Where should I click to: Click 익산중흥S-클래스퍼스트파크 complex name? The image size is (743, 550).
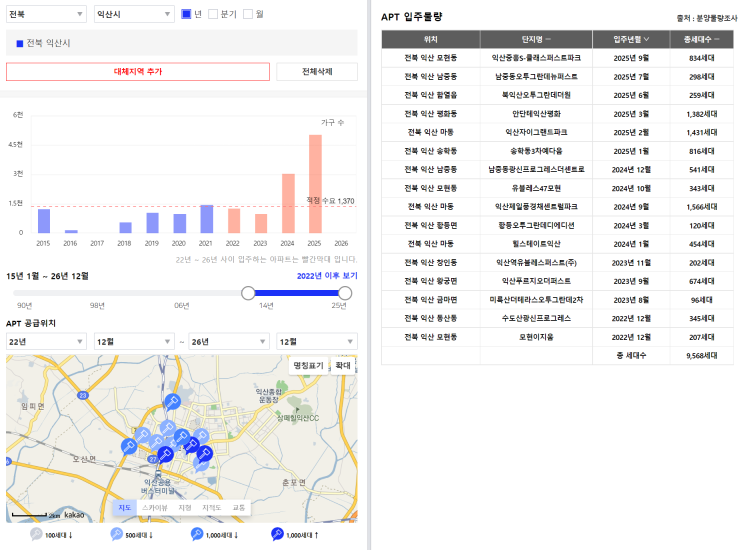536,58
